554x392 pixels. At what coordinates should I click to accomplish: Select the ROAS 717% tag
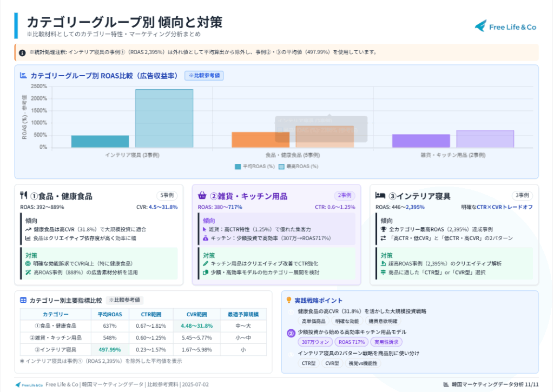pos(350,342)
